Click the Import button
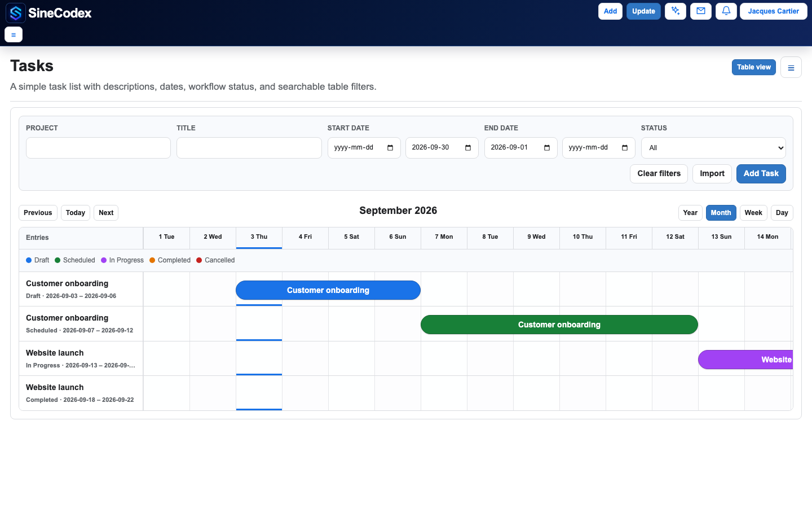Image resolution: width=812 pixels, height=508 pixels. [x=712, y=174]
